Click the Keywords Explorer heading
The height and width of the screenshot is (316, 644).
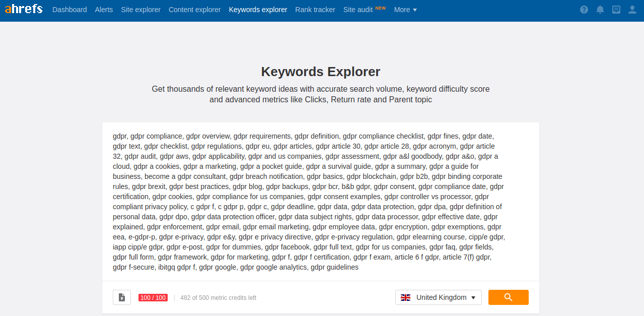pos(321,72)
